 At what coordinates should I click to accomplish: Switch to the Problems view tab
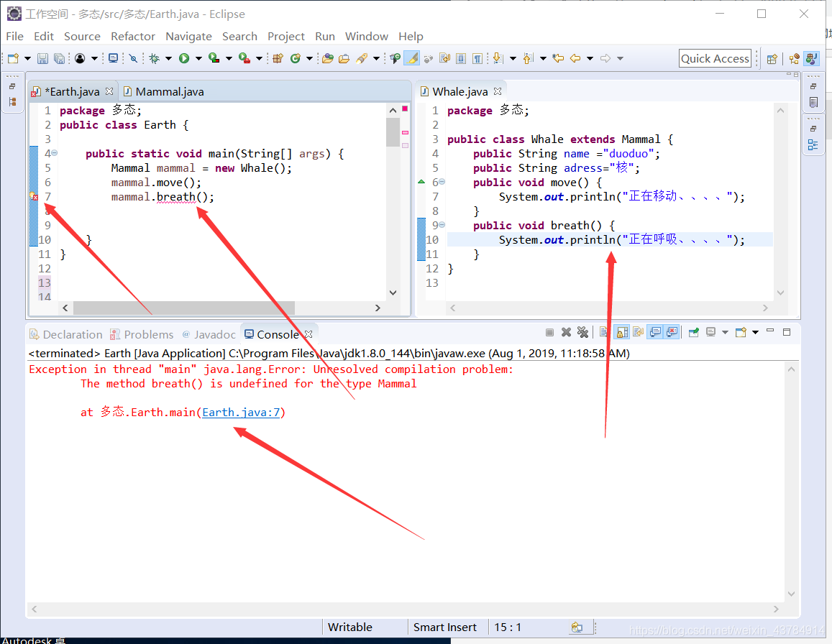pyautogui.click(x=142, y=334)
